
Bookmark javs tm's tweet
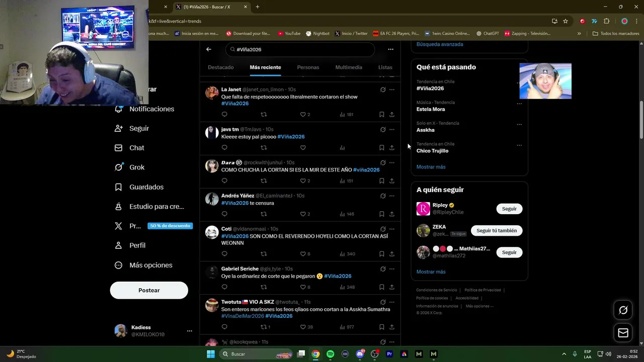pos(382,148)
